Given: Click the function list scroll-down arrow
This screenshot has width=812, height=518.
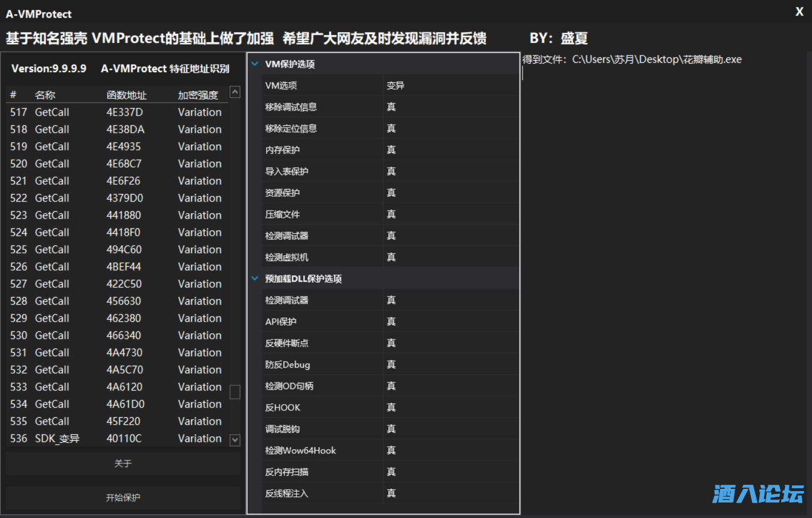Looking at the screenshot, I should [x=235, y=440].
